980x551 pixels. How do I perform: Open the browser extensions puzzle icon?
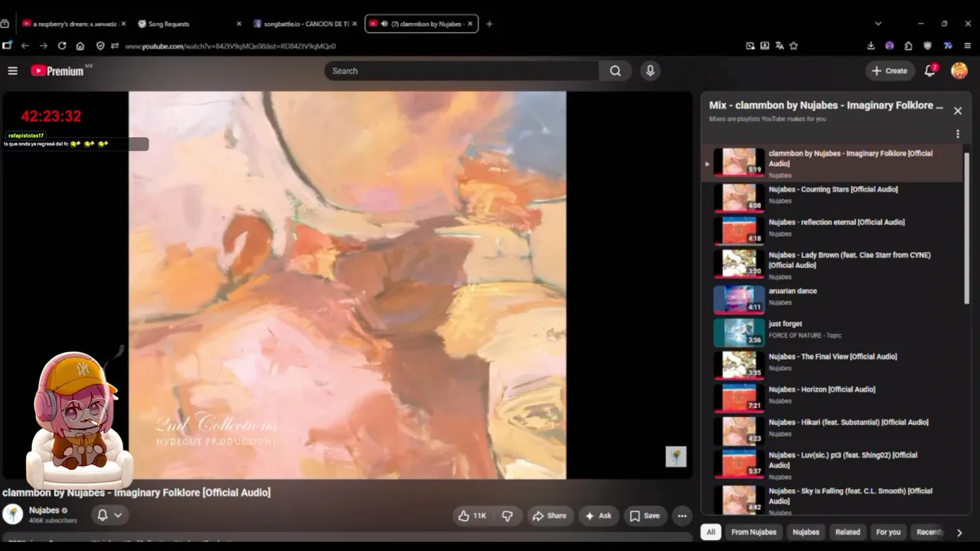click(908, 46)
